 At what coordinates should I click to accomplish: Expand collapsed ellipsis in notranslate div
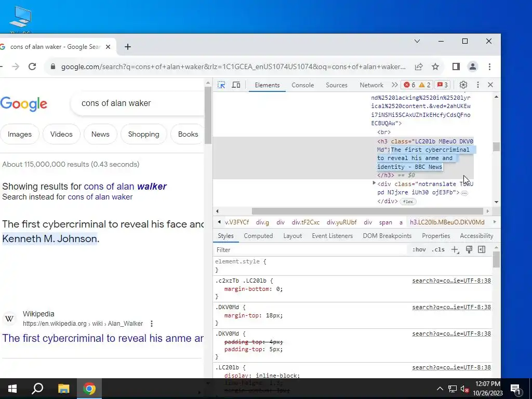464,193
